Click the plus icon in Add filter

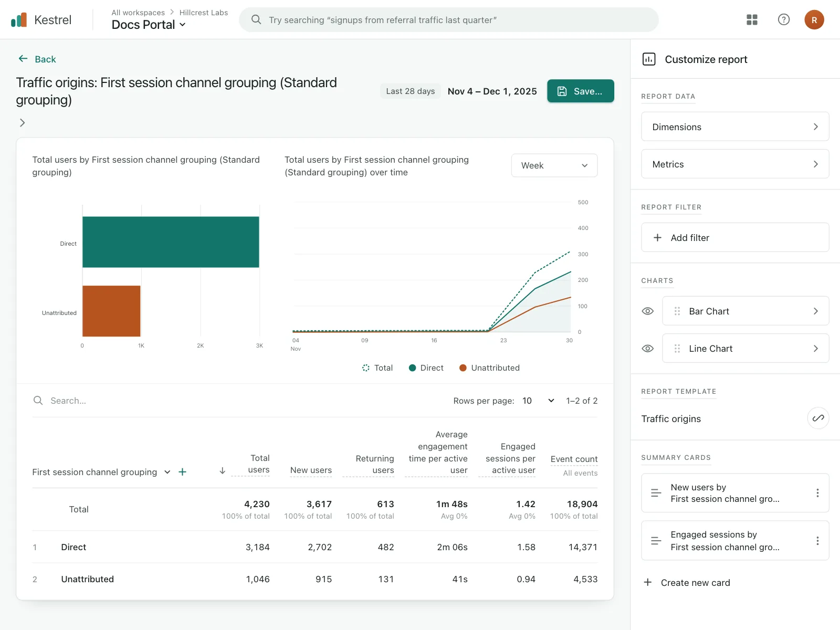coord(657,238)
